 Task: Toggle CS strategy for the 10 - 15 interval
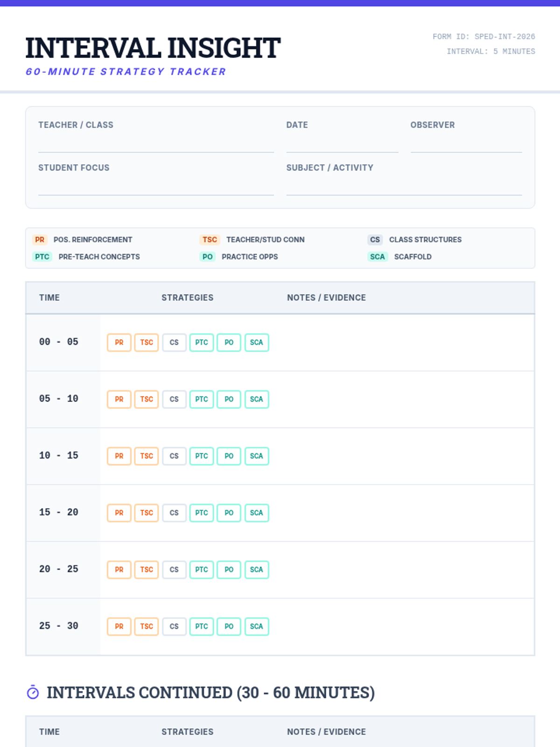174,456
